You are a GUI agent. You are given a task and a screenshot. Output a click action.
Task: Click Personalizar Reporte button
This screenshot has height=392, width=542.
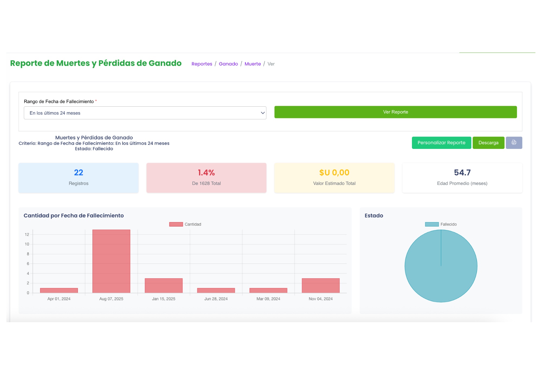pos(441,143)
